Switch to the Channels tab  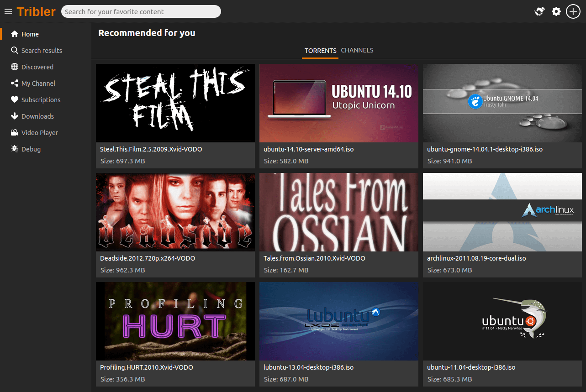(357, 50)
